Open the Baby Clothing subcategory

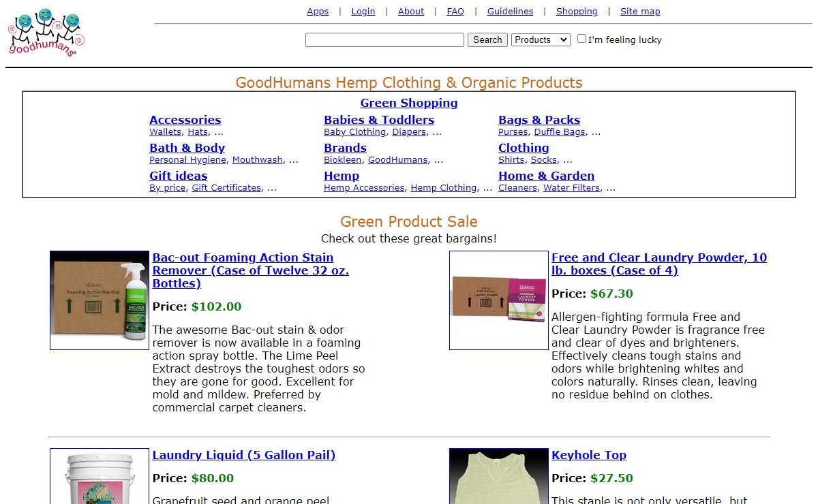pyautogui.click(x=355, y=132)
